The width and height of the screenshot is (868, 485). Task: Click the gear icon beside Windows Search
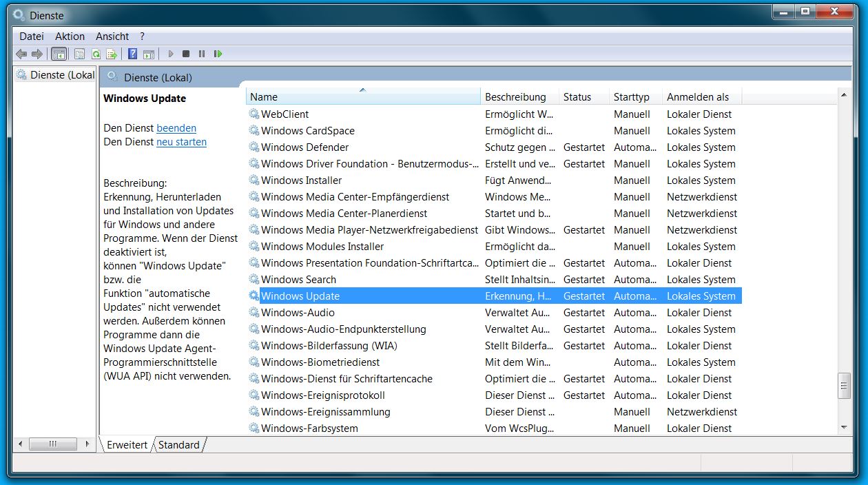point(254,280)
